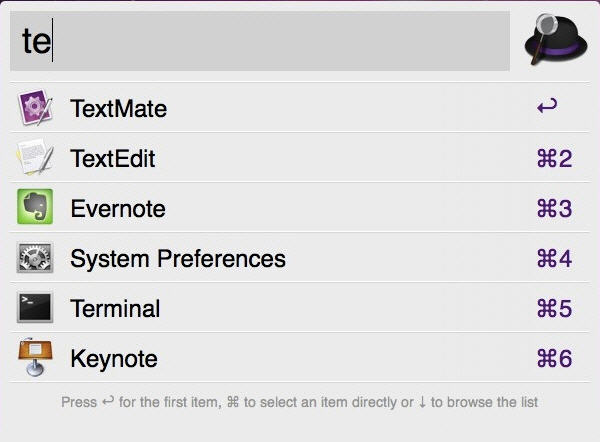
Task: Focus the search field containing "te"
Action: click(x=260, y=42)
